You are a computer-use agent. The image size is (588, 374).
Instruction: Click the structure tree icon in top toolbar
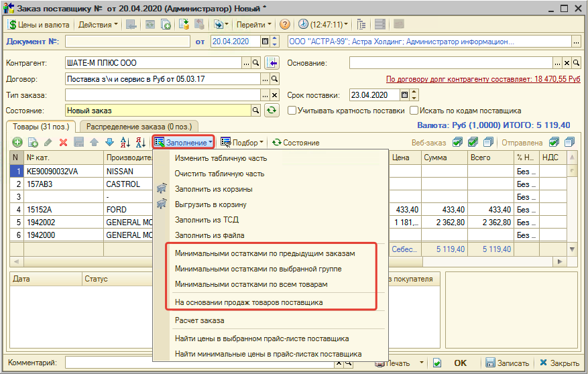click(361, 25)
